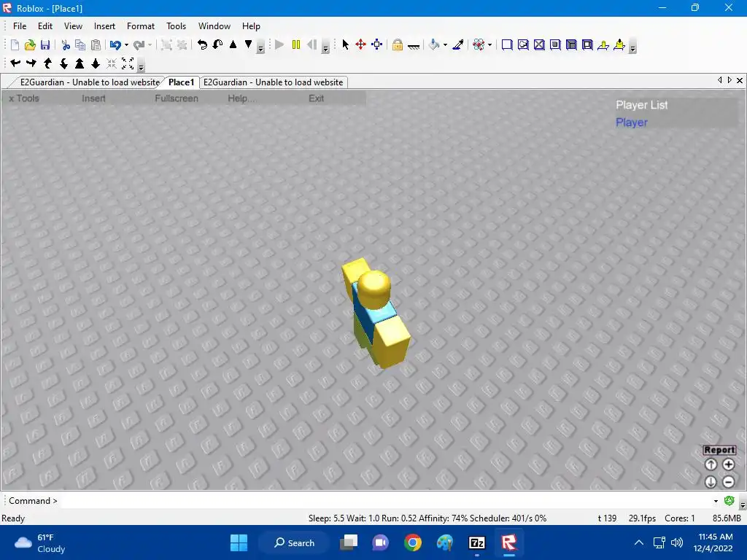Click the Group icon in toolbar
Screen dimensions: 747x560
tap(166, 44)
